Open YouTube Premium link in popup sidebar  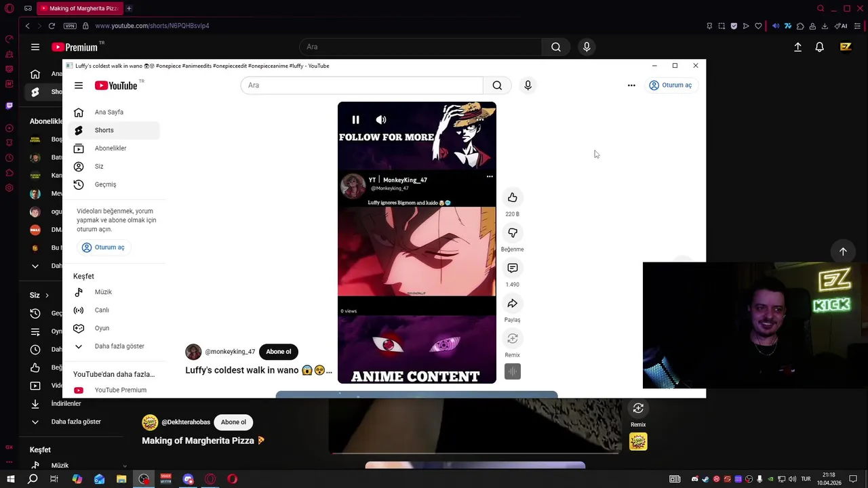[113, 390]
